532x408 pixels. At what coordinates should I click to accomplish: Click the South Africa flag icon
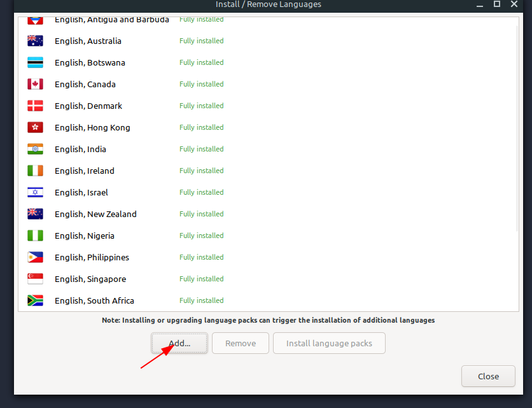pos(35,300)
